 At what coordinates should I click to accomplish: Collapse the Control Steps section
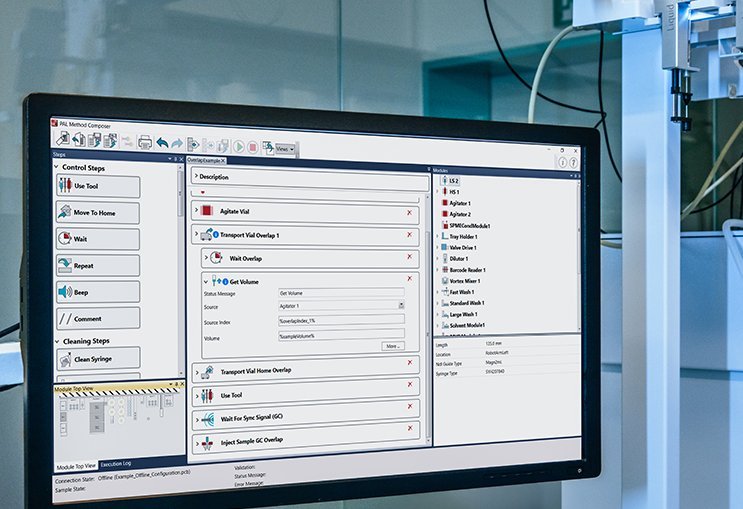56,167
